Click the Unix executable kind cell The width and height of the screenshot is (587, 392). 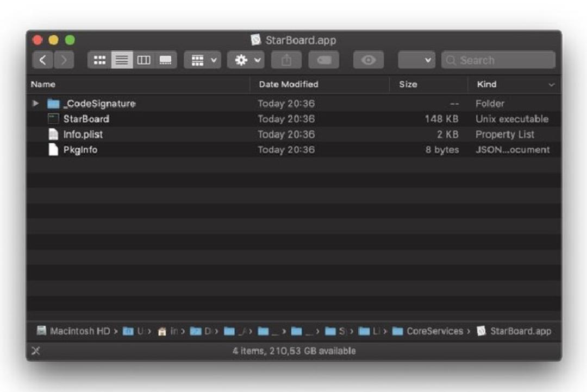tap(512, 119)
